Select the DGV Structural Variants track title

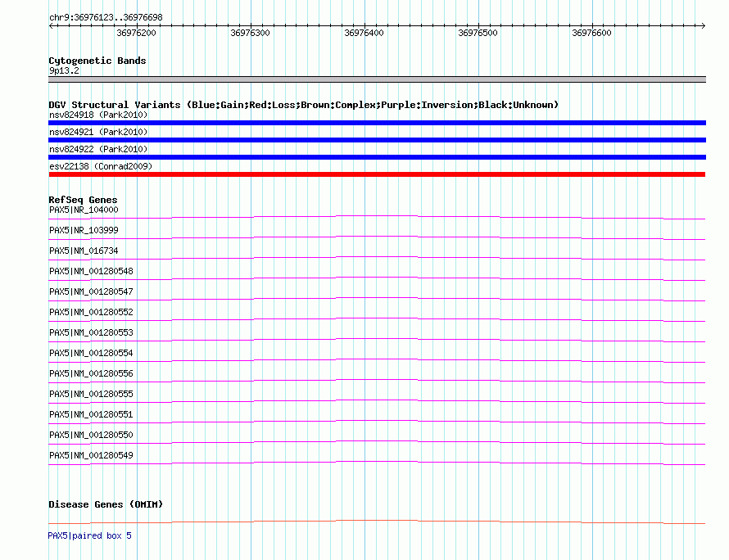tap(304, 105)
